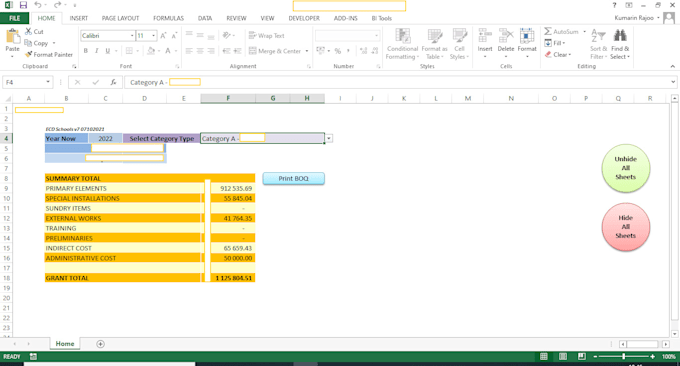Decrease font size with smaller A icon
The image size is (680, 366).
174,36
